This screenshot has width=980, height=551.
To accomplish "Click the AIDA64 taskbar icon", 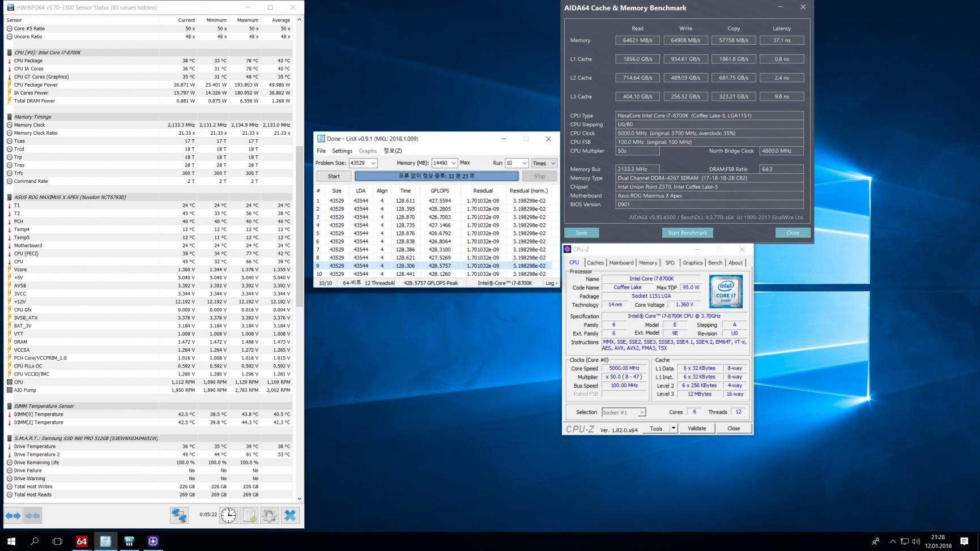I will pyautogui.click(x=82, y=541).
